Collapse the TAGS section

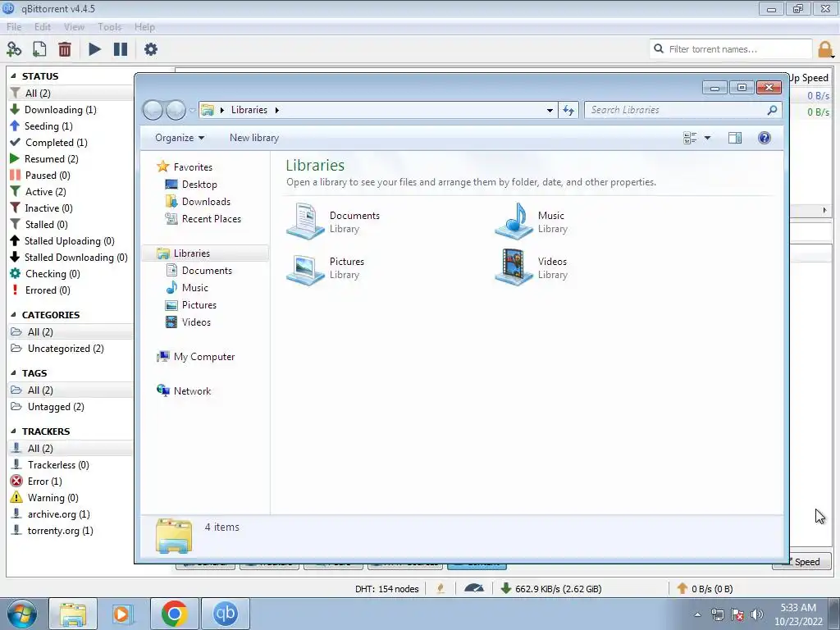[x=13, y=373]
